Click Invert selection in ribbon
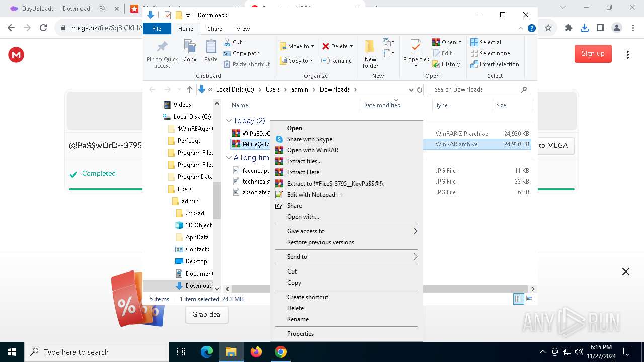Image resolution: width=644 pixels, height=362 pixels. [x=495, y=64]
